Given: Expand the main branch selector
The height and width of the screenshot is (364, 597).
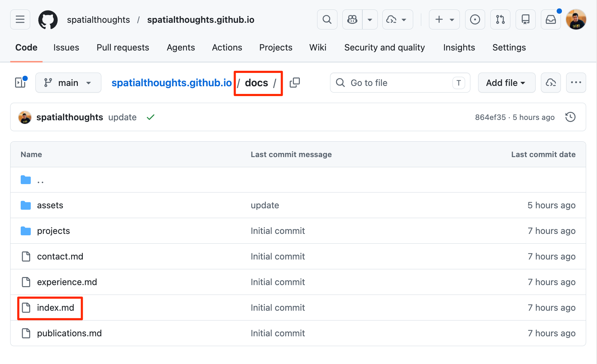Looking at the screenshot, I should point(68,83).
